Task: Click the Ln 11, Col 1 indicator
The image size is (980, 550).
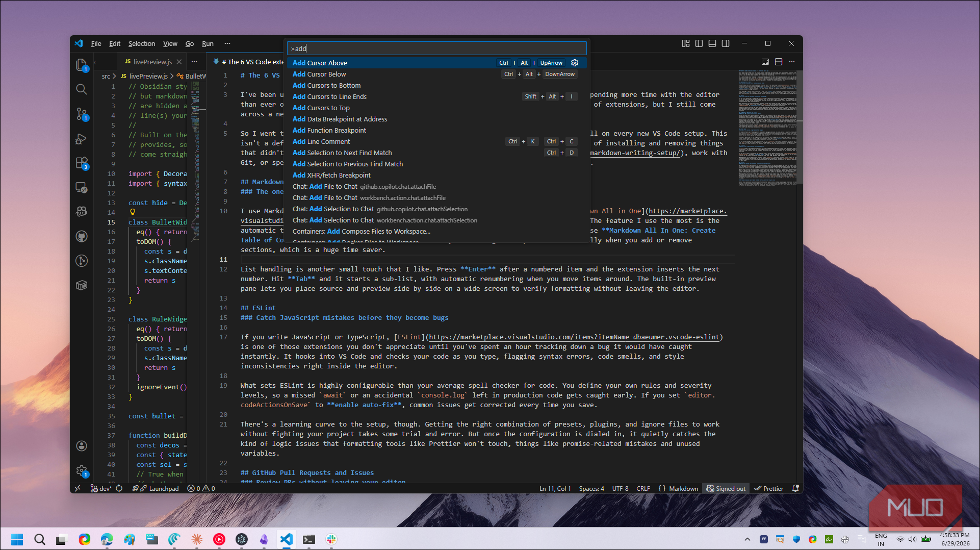Action: pyautogui.click(x=555, y=488)
